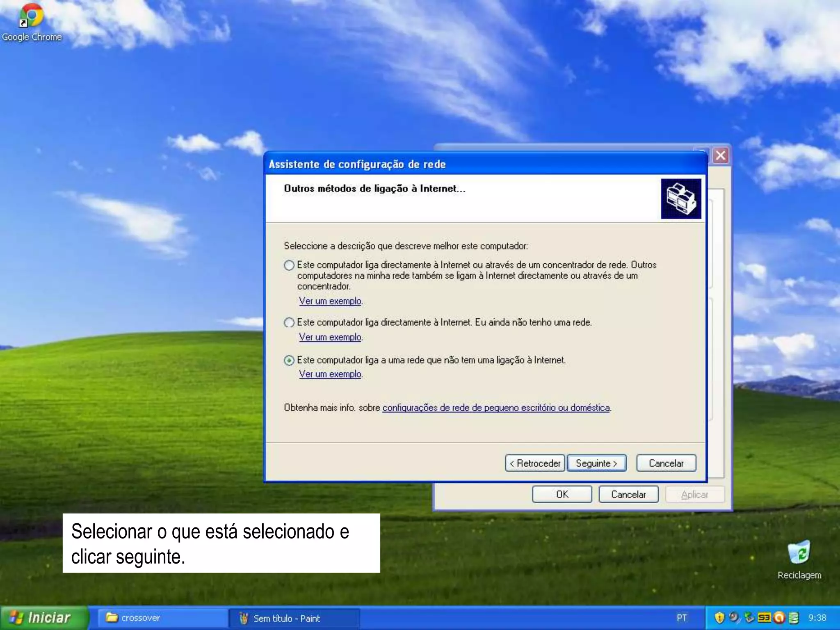Click the orange circular tray icon
Screen dimensions: 840x630
point(779,618)
